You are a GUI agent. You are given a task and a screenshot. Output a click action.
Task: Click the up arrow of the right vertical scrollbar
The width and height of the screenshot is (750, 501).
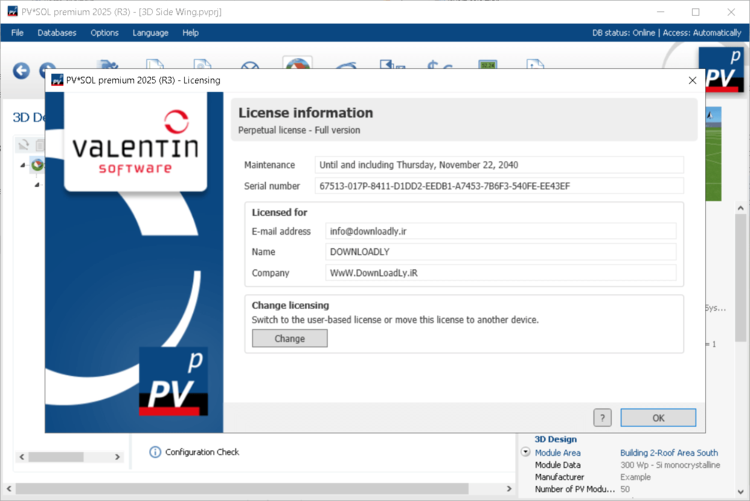[x=740, y=208]
